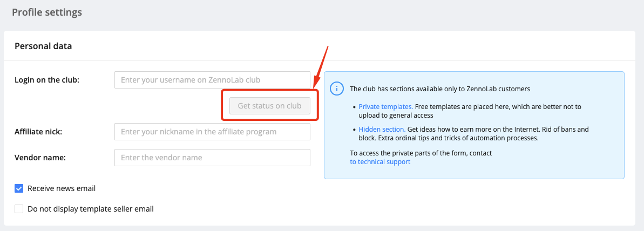This screenshot has height=231, width=644.
Task: Click the Profile settings page heading
Action: pyautogui.click(x=47, y=12)
